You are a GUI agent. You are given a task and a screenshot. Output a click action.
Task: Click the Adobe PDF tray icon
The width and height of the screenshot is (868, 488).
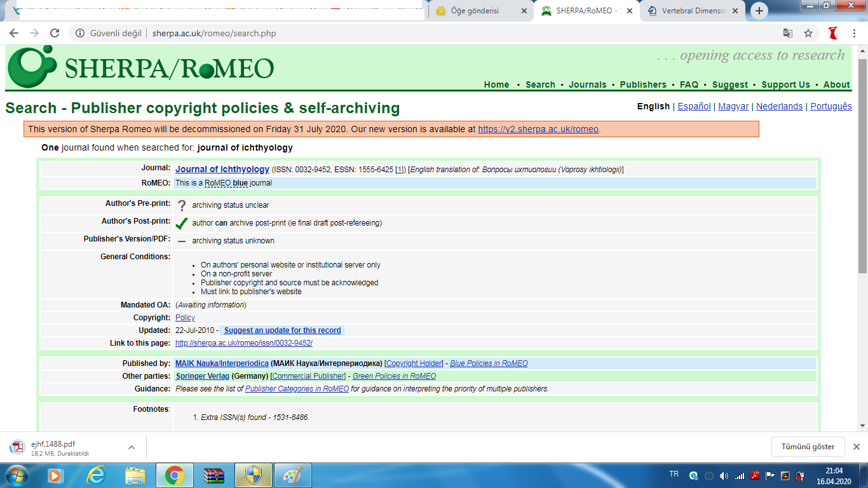tap(754, 475)
